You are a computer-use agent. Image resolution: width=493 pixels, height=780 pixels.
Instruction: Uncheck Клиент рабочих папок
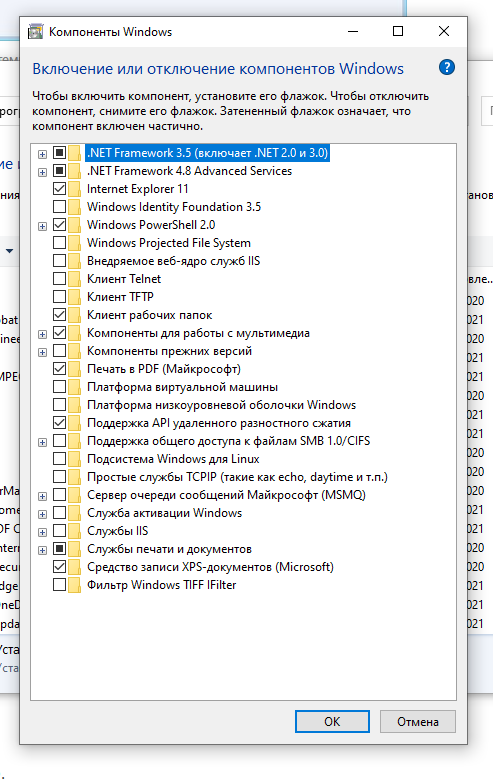point(59,315)
